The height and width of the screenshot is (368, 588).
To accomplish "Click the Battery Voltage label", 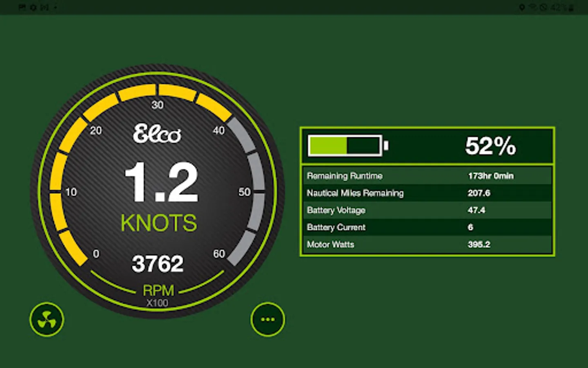I will [x=336, y=210].
